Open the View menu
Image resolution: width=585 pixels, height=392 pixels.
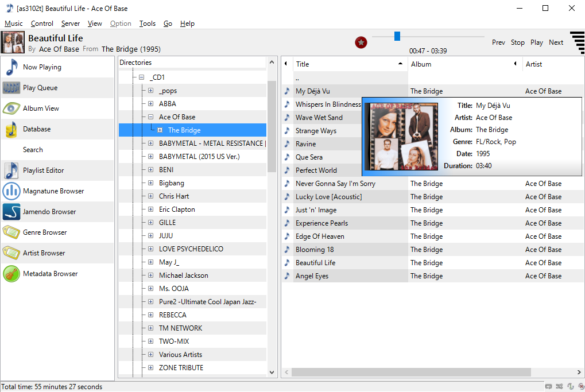coord(95,24)
